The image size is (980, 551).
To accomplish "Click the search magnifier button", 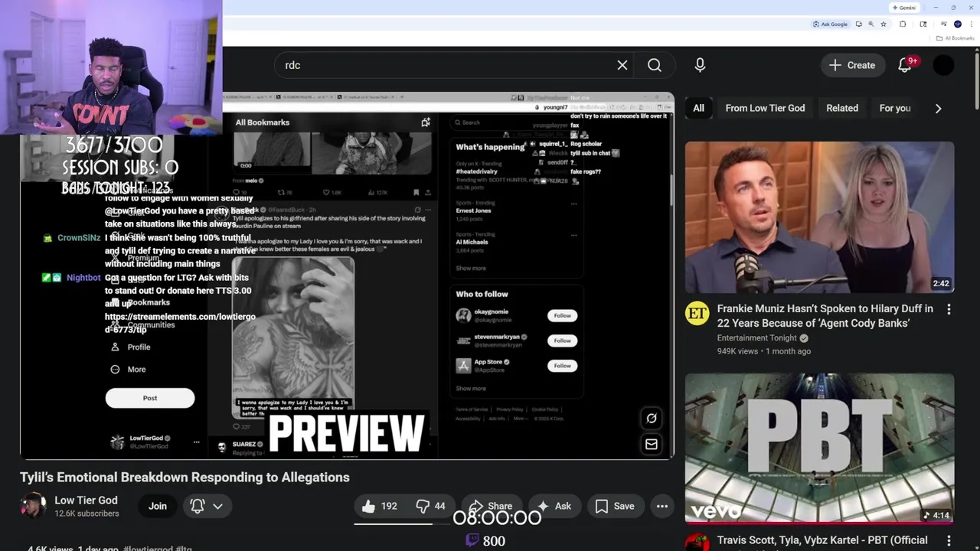I will (x=655, y=65).
